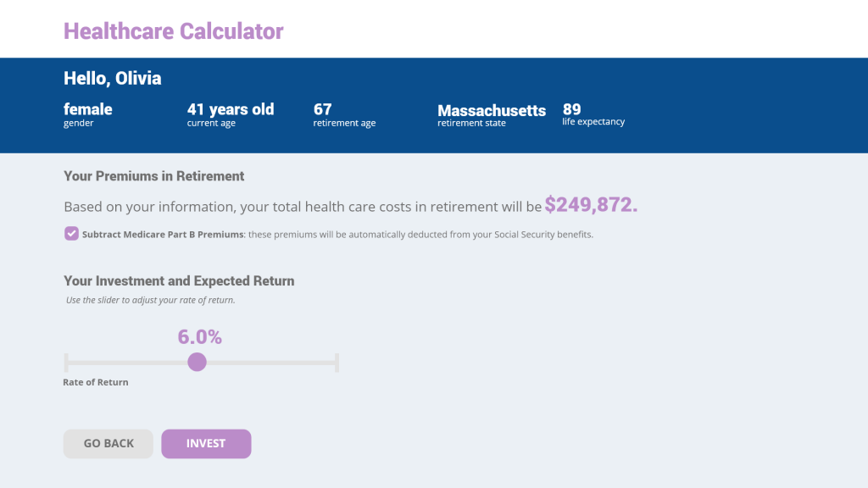
Task: Click the Subtract Medicare Part B Premiums label
Action: (x=163, y=235)
